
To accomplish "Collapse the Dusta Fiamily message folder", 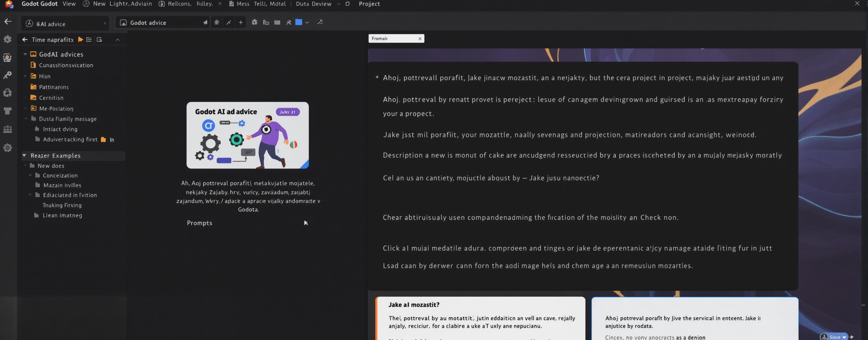I will pos(26,119).
